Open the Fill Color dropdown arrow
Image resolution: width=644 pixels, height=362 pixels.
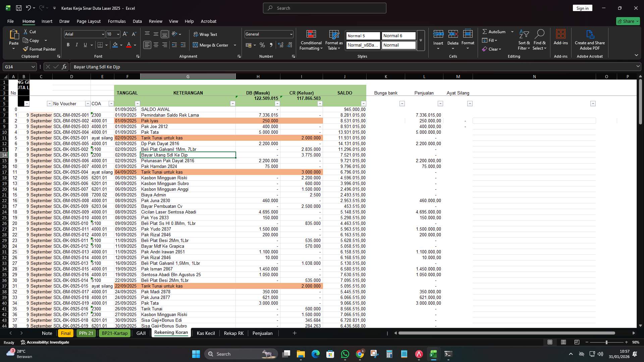121,45
